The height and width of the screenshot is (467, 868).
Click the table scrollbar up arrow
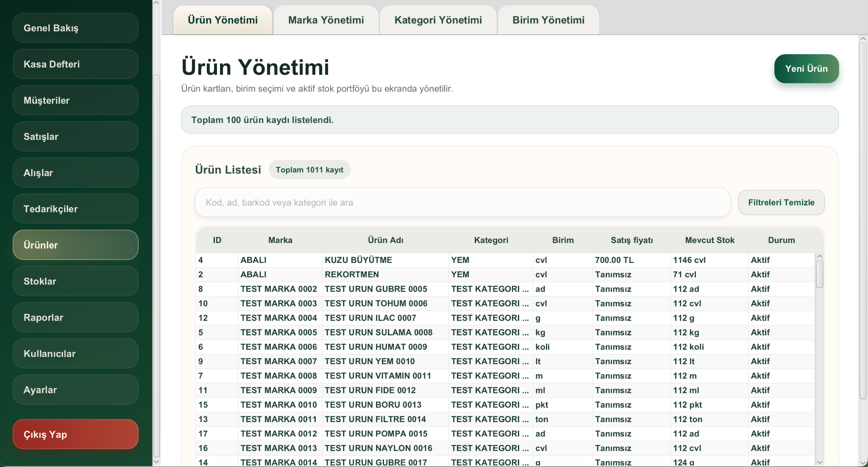coord(820,257)
